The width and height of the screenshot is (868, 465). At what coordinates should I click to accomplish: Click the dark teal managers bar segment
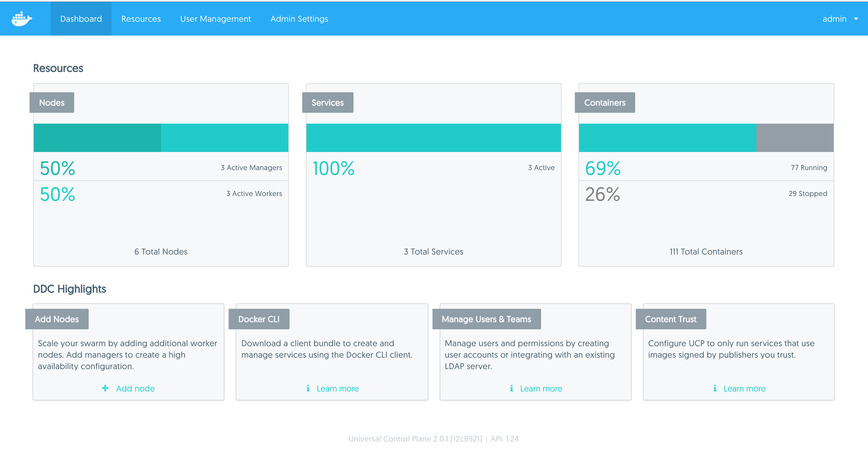pyautogui.click(x=97, y=138)
